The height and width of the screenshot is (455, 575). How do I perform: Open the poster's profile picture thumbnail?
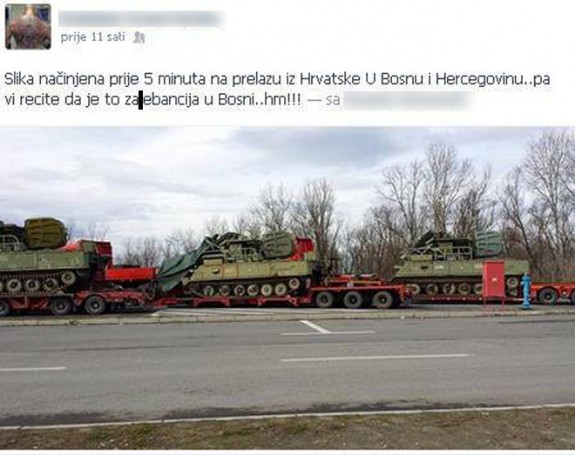28,27
